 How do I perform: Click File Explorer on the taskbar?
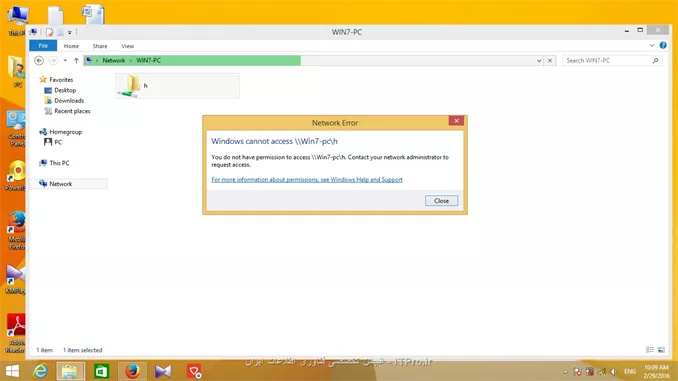point(70,371)
